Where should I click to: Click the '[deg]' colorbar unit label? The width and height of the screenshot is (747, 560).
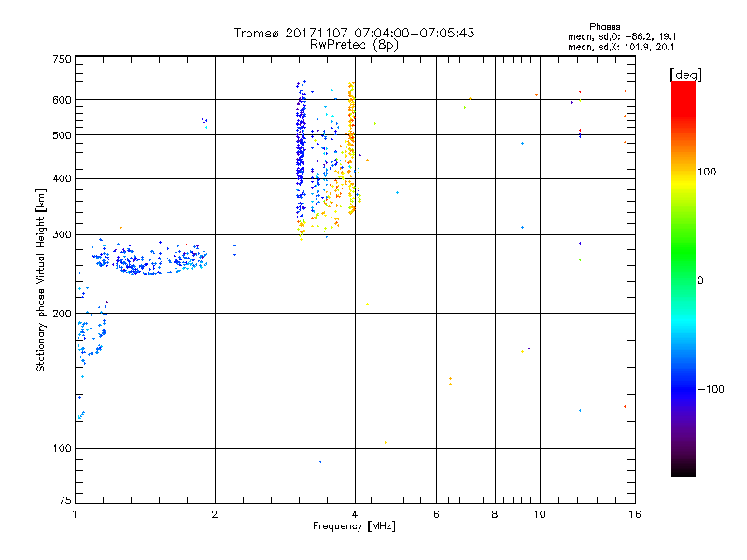[x=685, y=75]
